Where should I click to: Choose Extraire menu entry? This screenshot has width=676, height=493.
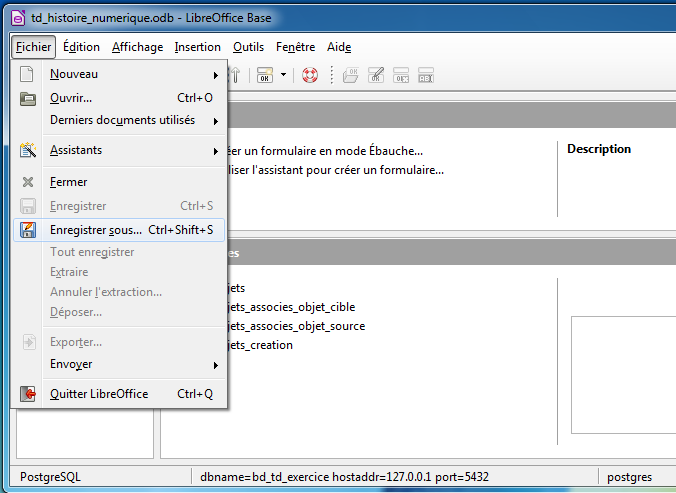coord(119,272)
